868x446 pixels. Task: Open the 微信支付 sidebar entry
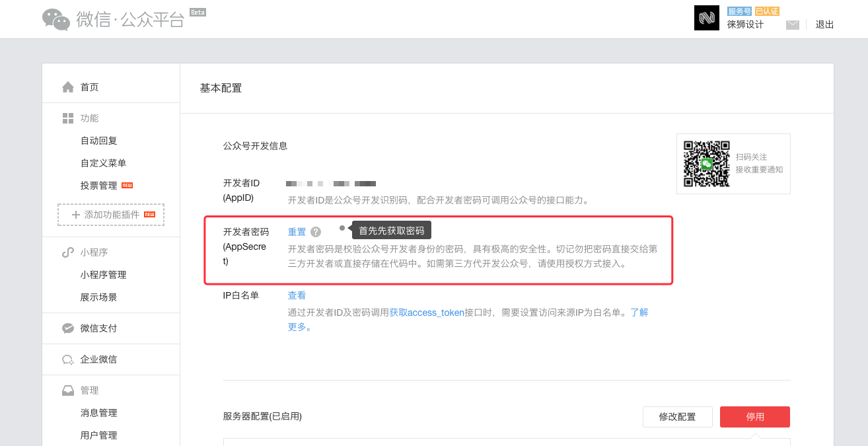click(x=99, y=328)
